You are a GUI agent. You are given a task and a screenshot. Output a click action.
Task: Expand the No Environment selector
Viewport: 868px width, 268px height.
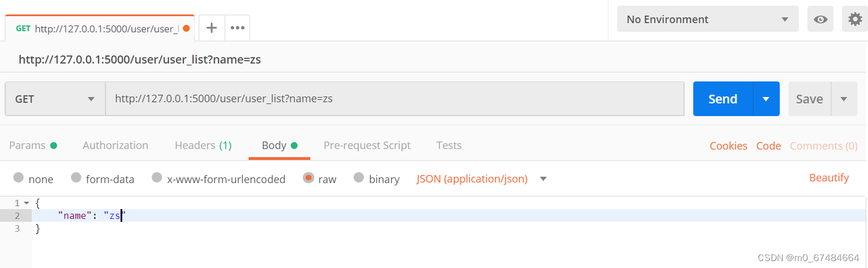[708, 20]
